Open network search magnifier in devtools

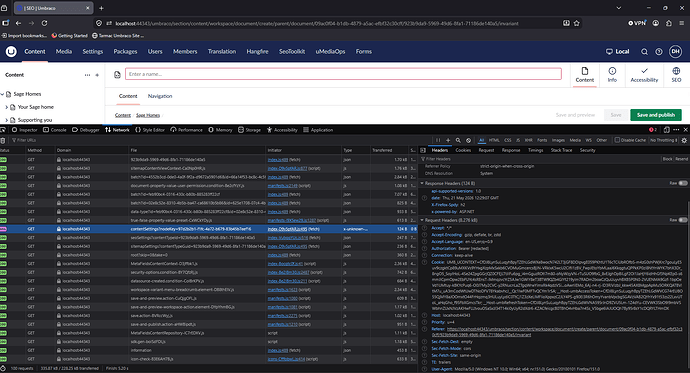(x=458, y=140)
